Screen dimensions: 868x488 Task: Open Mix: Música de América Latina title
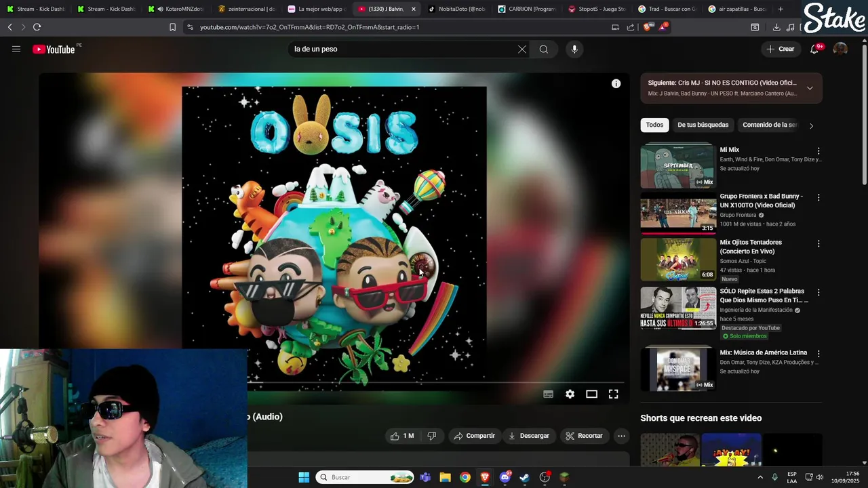click(x=764, y=352)
